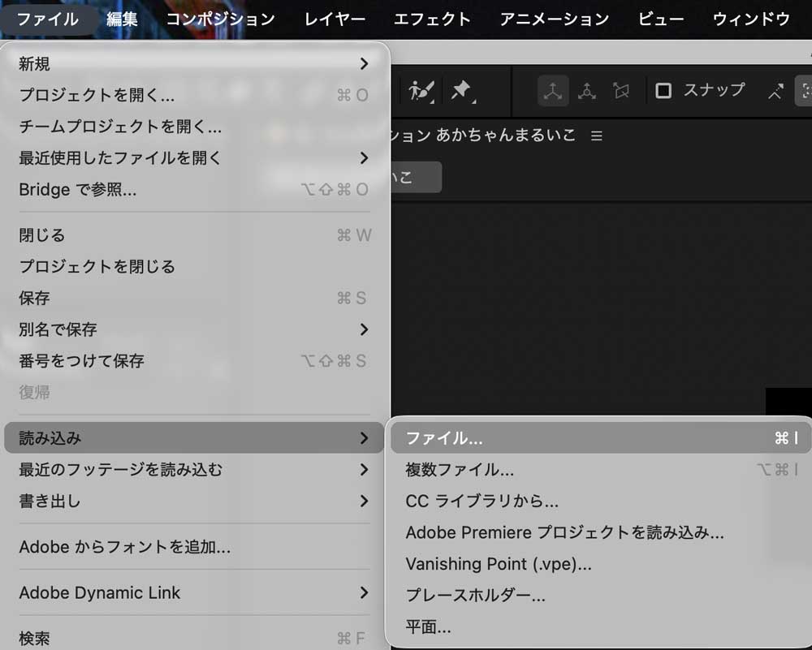Open the composition panel hamburger menu
The height and width of the screenshot is (650, 812).
(x=595, y=136)
